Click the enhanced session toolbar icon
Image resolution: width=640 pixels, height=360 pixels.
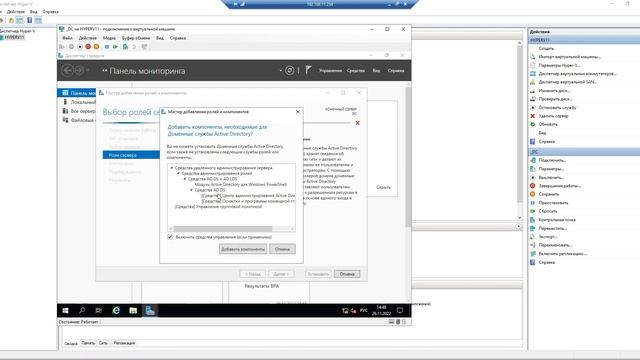pyautogui.click(x=144, y=47)
